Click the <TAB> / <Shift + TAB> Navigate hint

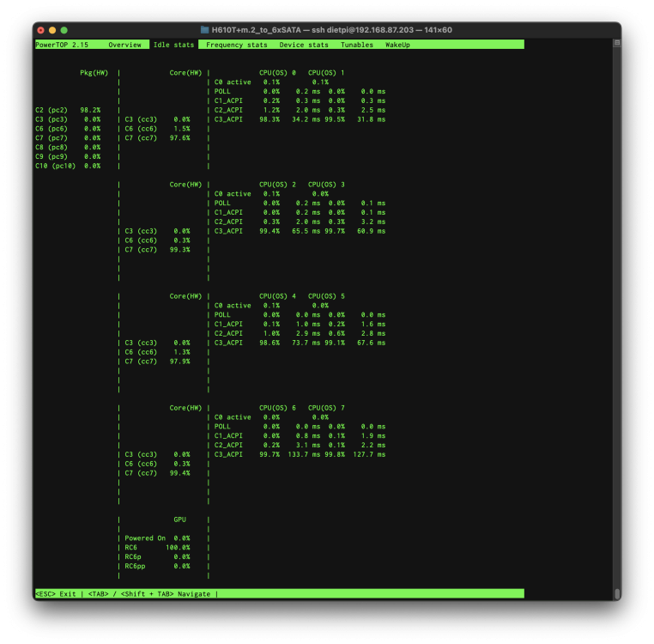tap(149, 594)
